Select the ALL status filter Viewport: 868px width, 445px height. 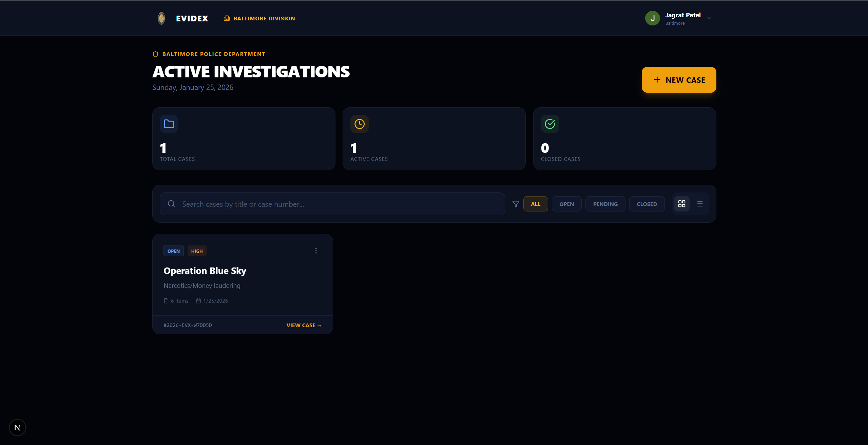click(535, 204)
